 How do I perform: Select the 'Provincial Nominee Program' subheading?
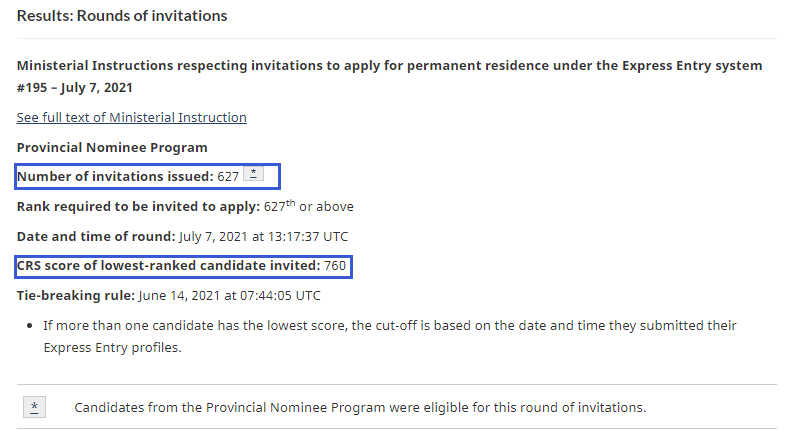coord(112,148)
